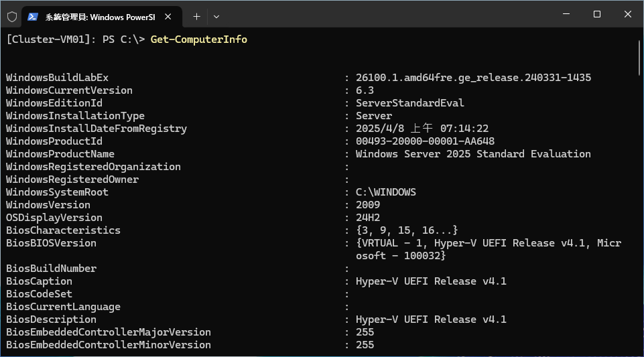Click the administrator shield icon
644x357 pixels.
click(x=11, y=16)
